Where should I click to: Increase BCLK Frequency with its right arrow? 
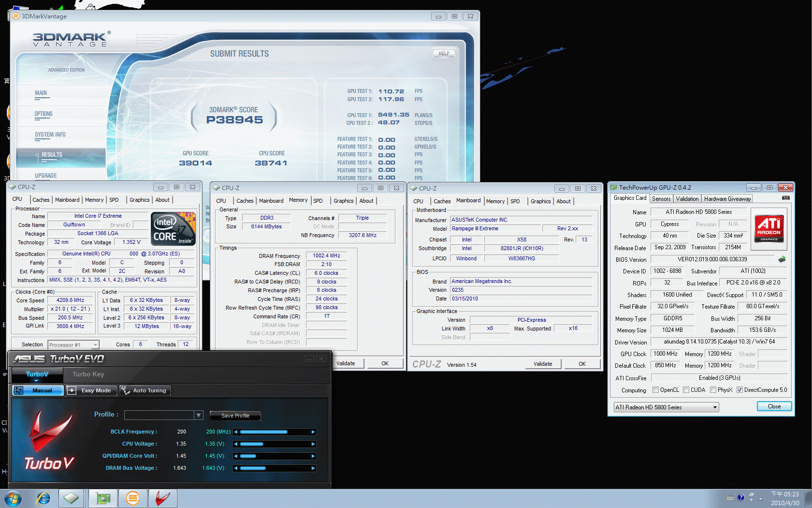(x=313, y=432)
